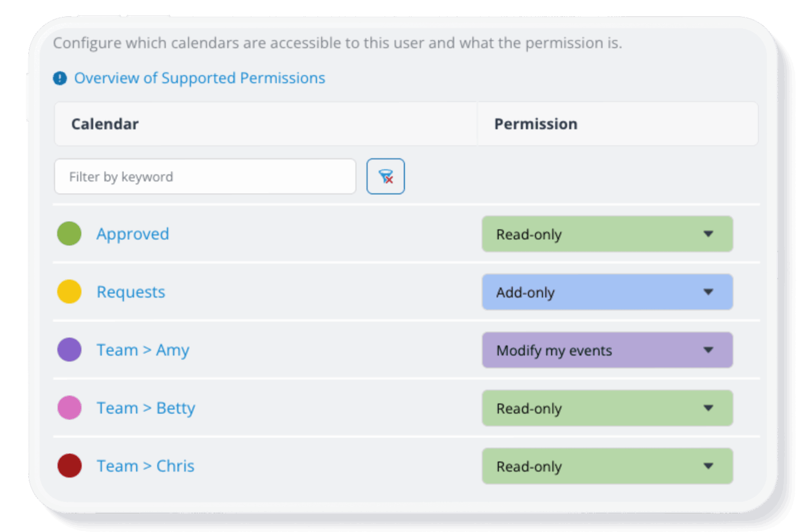Expand Requests Add-only permission dropdown
The height and width of the screenshot is (532, 800).
point(607,292)
